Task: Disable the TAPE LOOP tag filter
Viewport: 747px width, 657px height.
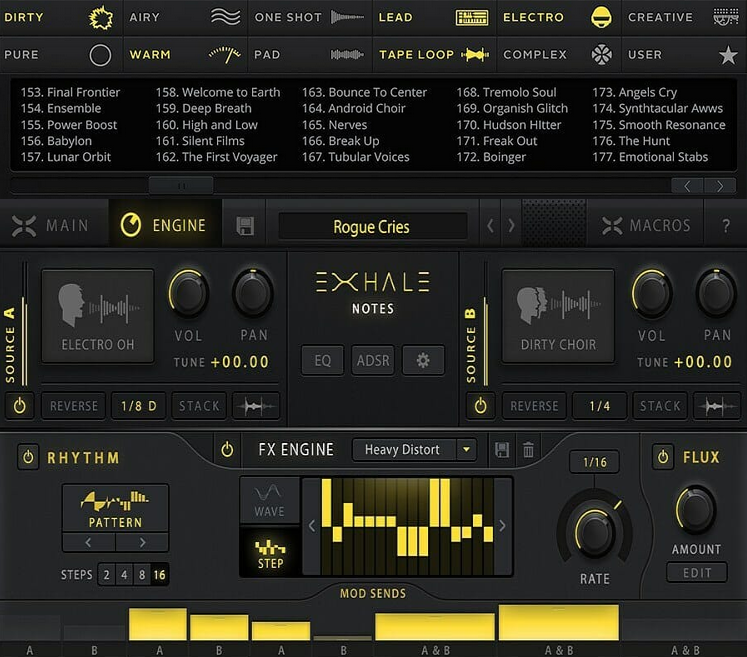Action: click(434, 55)
